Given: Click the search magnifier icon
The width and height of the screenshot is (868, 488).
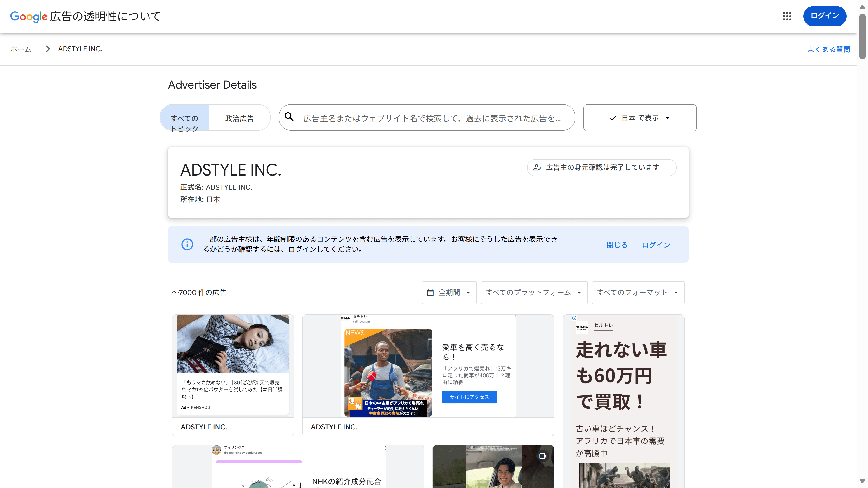Looking at the screenshot, I should 289,117.
